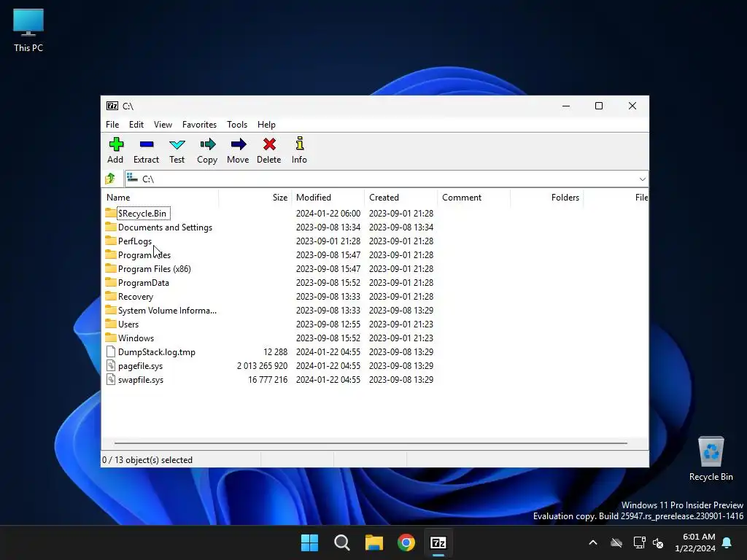Open File Explorer from the taskbar
This screenshot has height=560, width=747.
tap(374, 542)
